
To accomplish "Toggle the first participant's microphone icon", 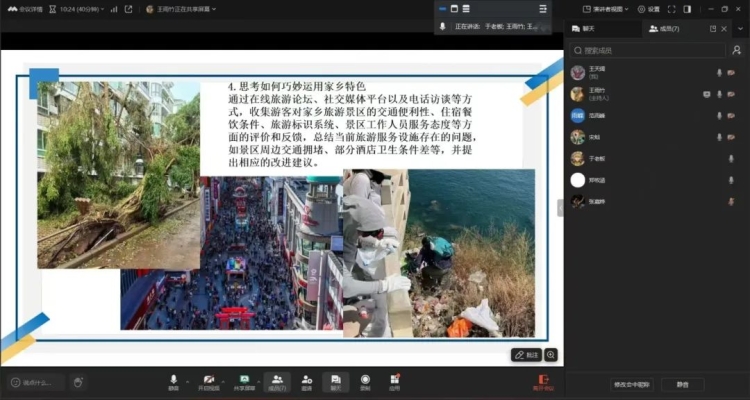I will pyautogui.click(x=718, y=72).
